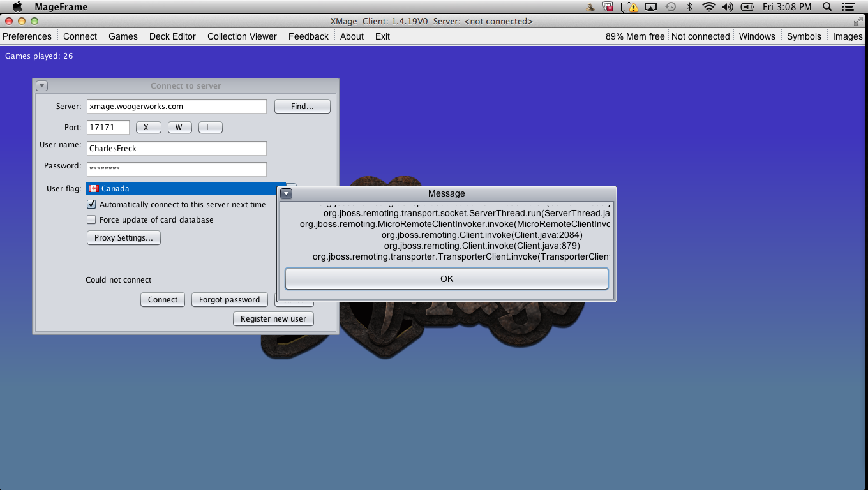This screenshot has width=868, height=490.
Task: Collapse Connect to server dialog arrow
Action: [x=41, y=86]
